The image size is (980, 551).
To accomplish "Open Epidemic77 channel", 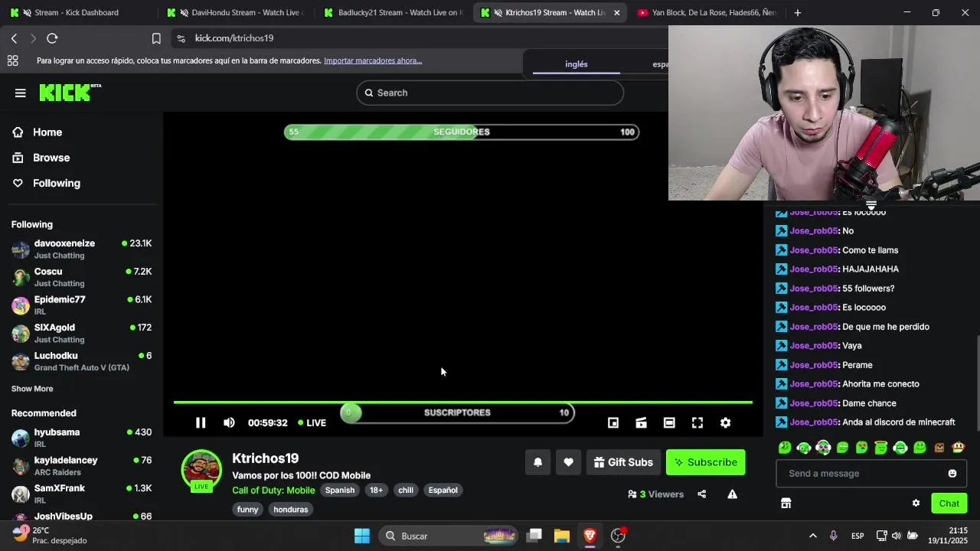I will point(82,305).
